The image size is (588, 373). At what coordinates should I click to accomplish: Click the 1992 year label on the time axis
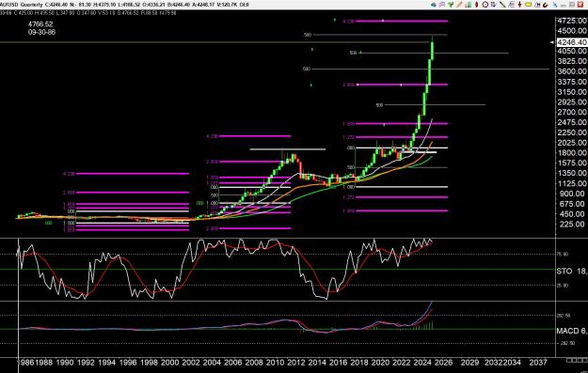(86, 363)
